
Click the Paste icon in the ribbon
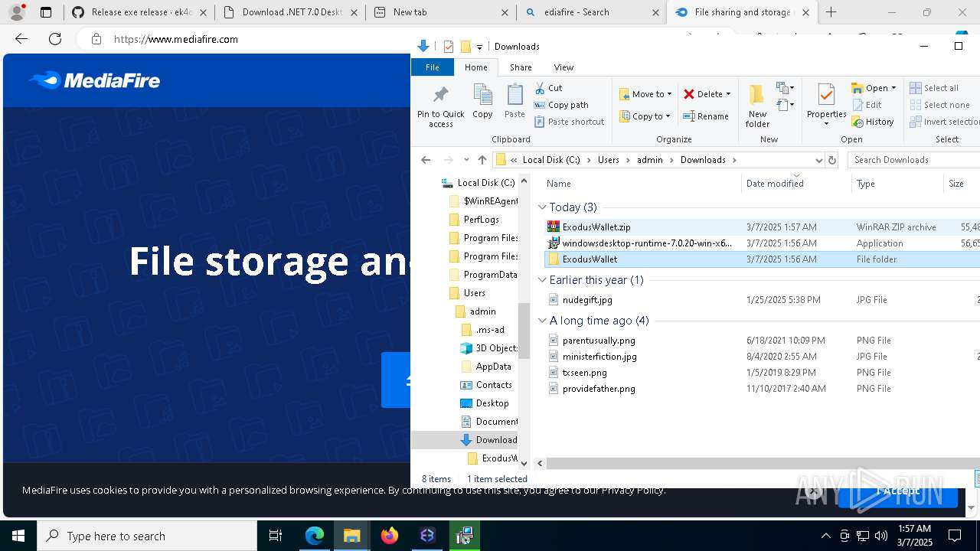pyautogui.click(x=514, y=102)
